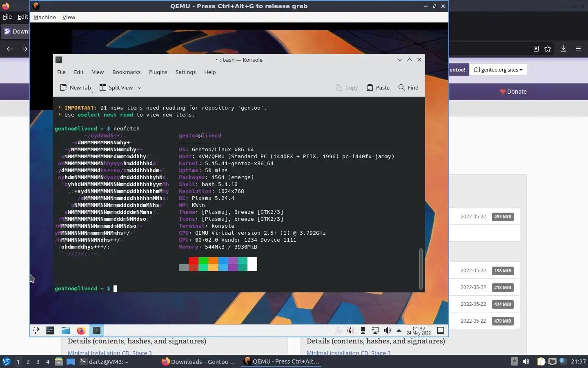Close the Konsole window
The height and width of the screenshot is (368, 588).
click(x=419, y=60)
